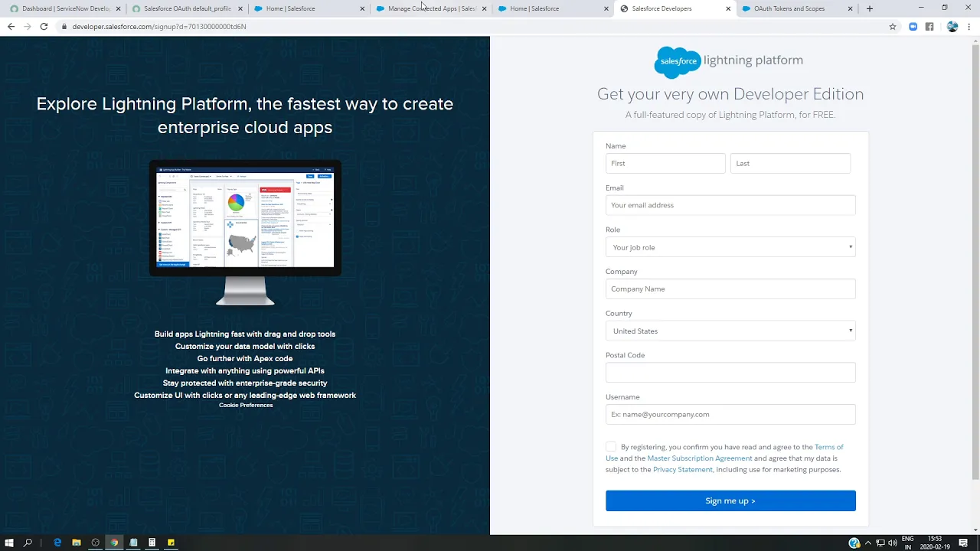The height and width of the screenshot is (551, 980).
Task: Open the Privacy Statement link
Action: [682, 469]
